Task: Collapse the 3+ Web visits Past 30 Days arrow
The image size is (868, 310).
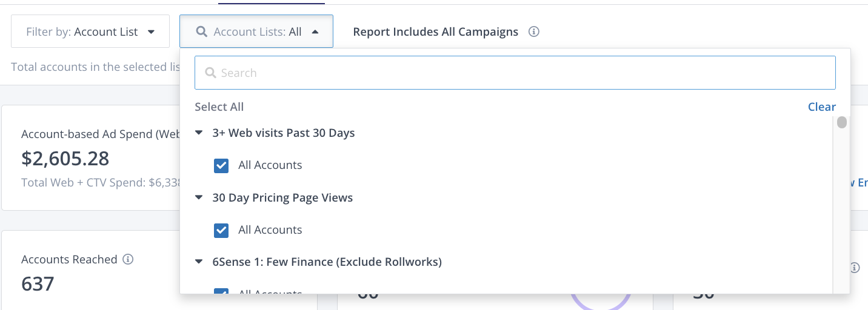Action: pos(199,133)
